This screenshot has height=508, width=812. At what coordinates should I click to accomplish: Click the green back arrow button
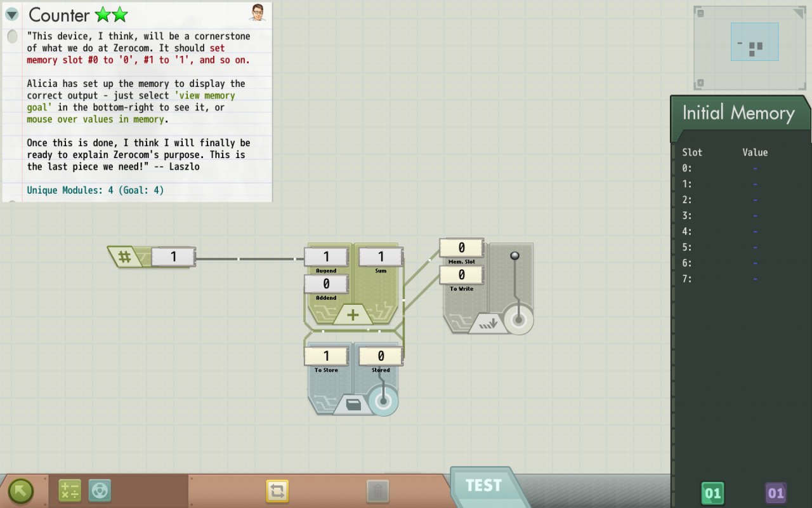point(21,491)
